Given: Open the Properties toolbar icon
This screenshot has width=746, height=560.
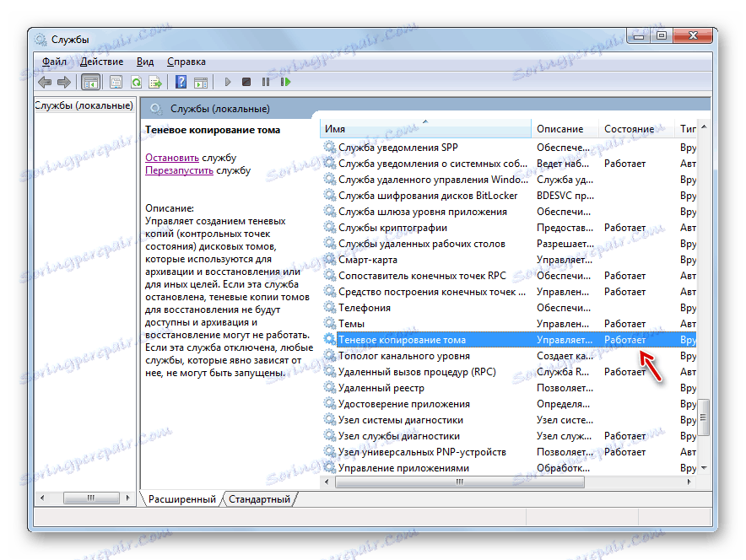Looking at the screenshot, I should (x=116, y=83).
